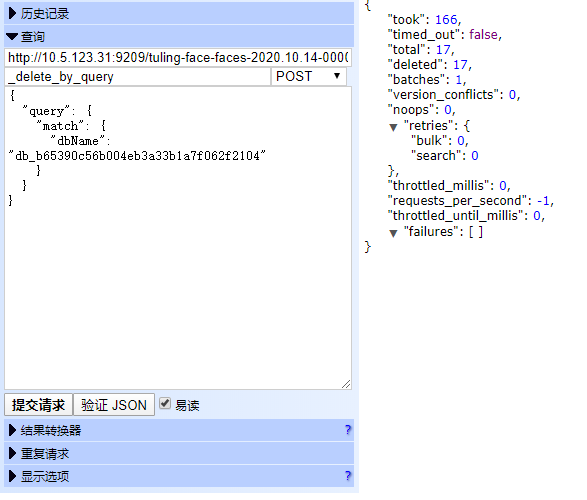This screenshot has height=500, width=587.
Task: Click the "bulk" key under retries
Action: click(429, 140)
